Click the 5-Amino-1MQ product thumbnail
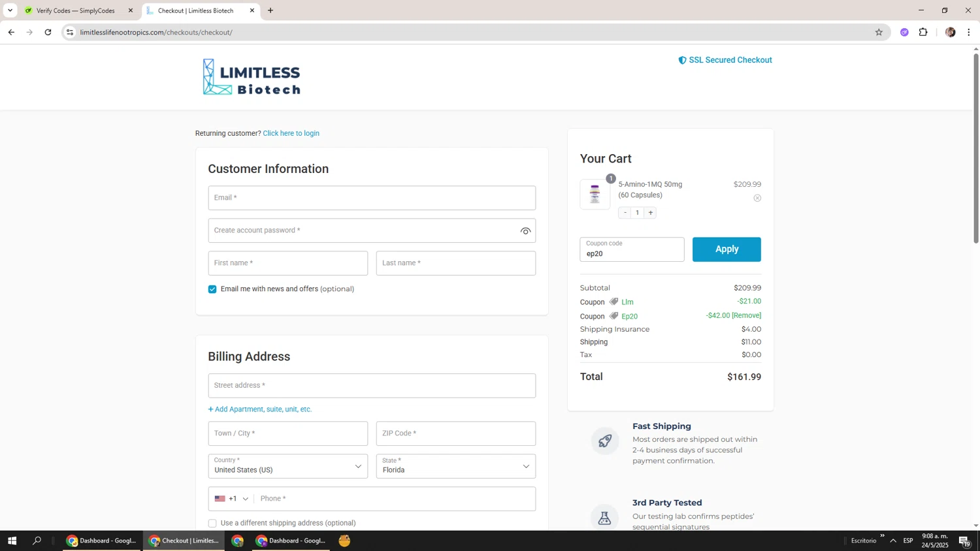 tap(595, 195)
